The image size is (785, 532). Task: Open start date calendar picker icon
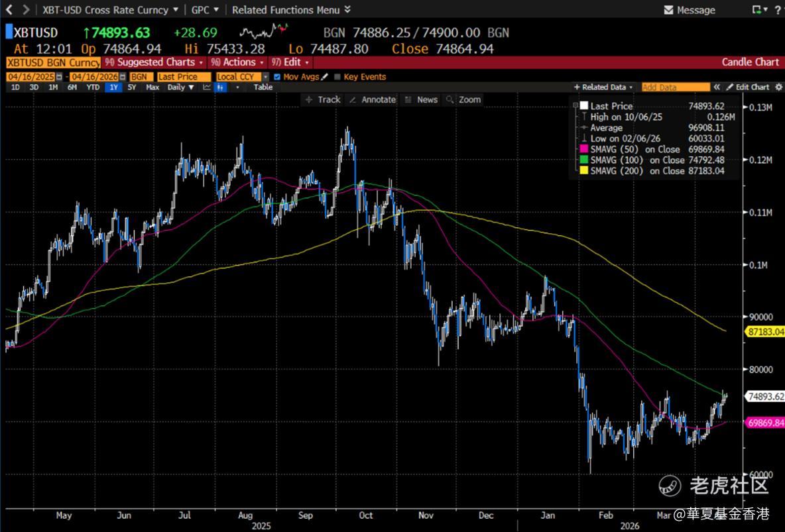coord(59,77)
